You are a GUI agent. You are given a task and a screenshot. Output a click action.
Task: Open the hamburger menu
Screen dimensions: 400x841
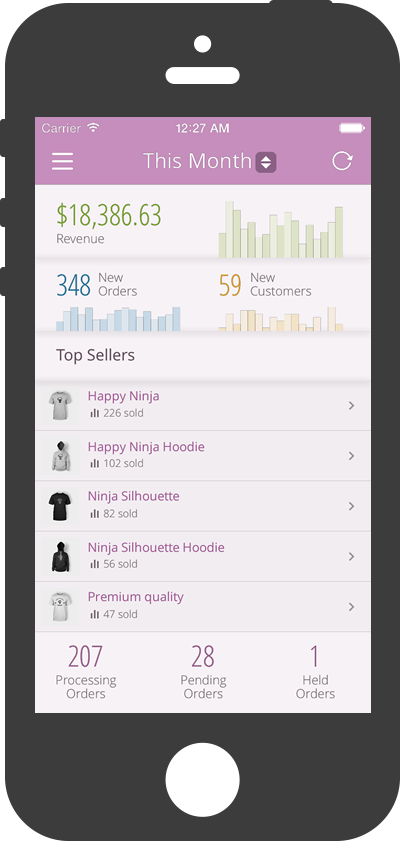[62, 161]
